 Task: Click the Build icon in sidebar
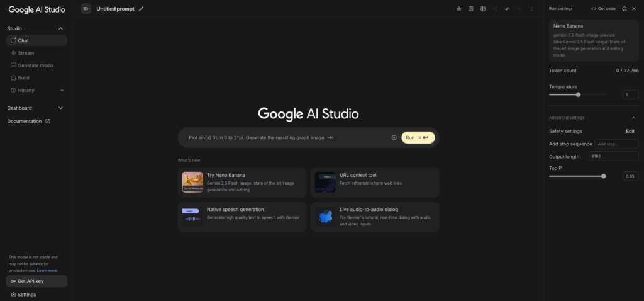pyautogui.click(x=13, y=77)
